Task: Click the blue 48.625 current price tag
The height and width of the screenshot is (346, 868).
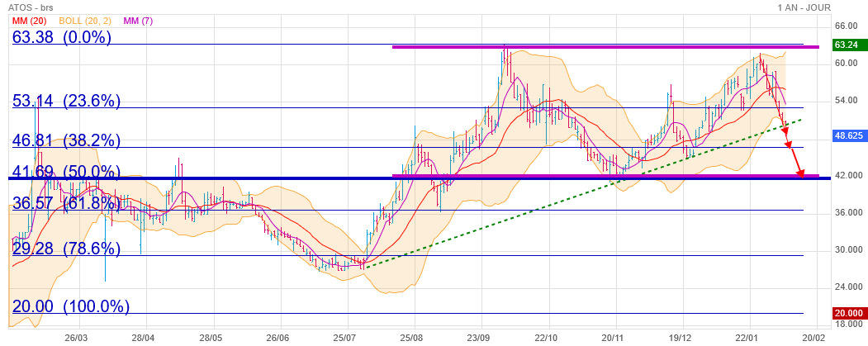Action: (847, 134)
